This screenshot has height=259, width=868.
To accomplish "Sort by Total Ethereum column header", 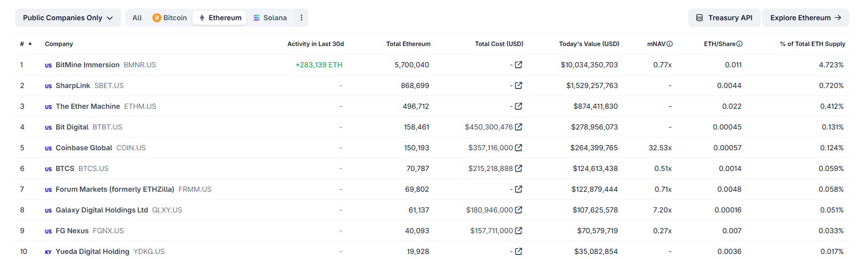I will tap(408, 44).
